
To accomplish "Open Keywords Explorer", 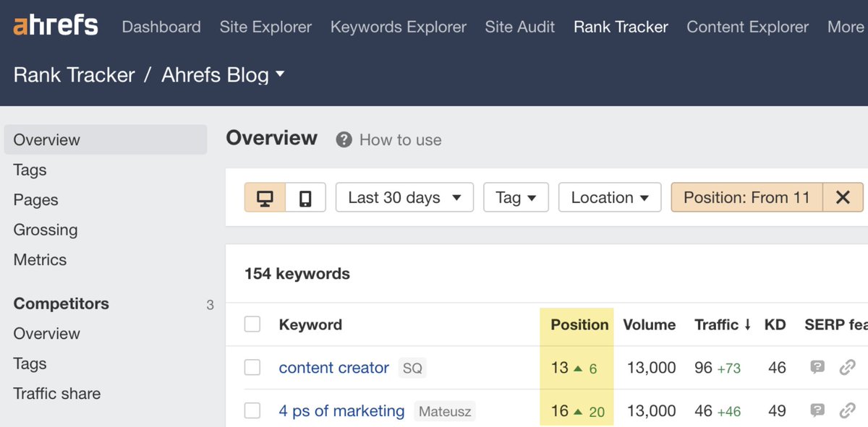I will [399, 27].
